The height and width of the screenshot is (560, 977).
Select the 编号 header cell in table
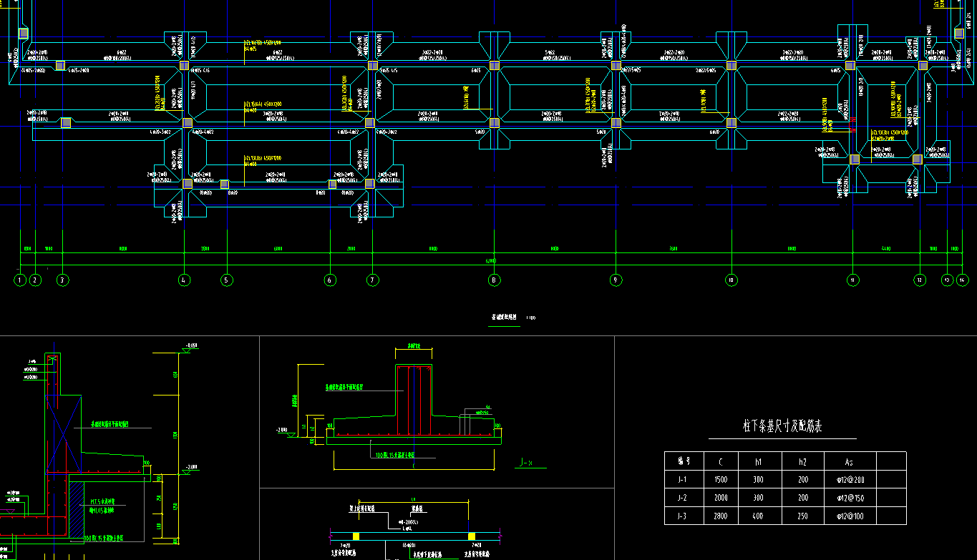tap(684, 461)
